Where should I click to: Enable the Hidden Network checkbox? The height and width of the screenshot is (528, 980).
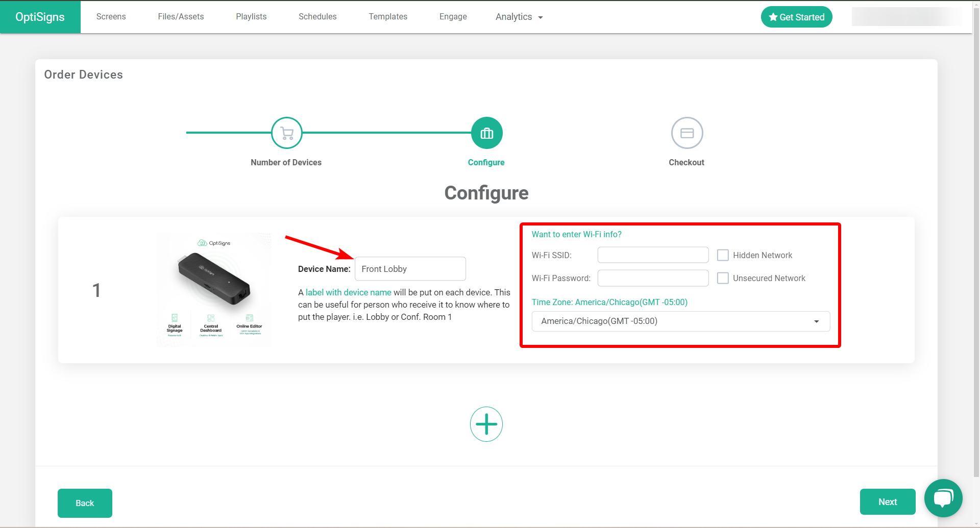[x=723, y=255]
